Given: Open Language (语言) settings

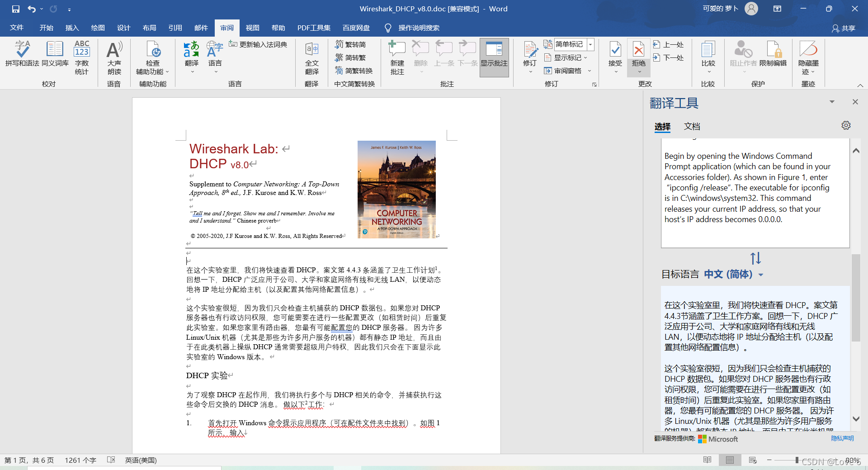Looking at the screenshot, I should pos(215,58).
